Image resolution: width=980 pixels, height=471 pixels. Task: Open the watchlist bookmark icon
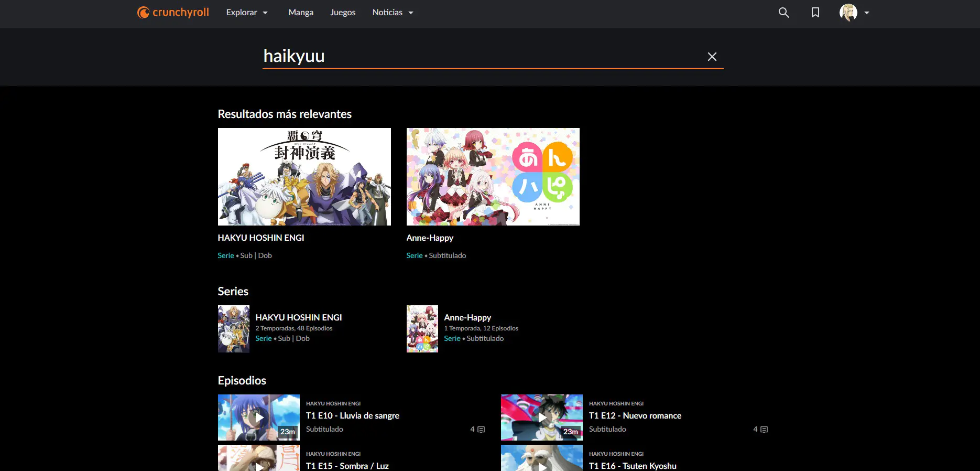[815, 12]
